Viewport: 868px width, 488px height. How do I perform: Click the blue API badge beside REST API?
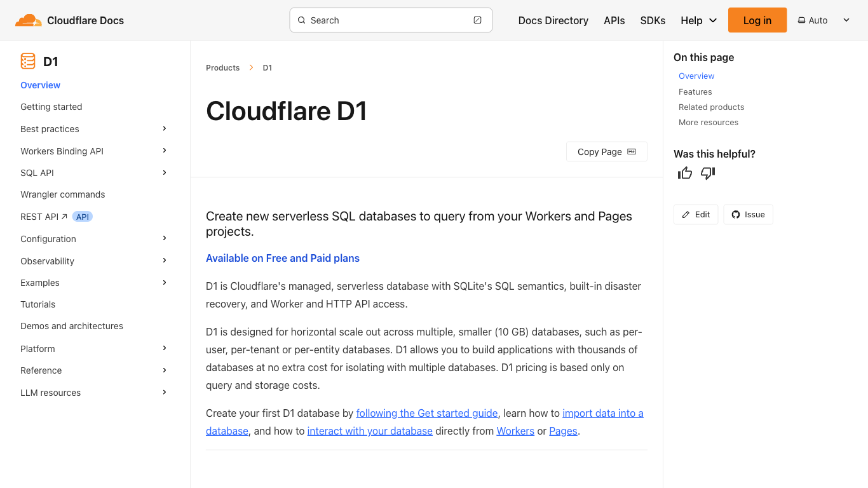[x=83, y=217]
